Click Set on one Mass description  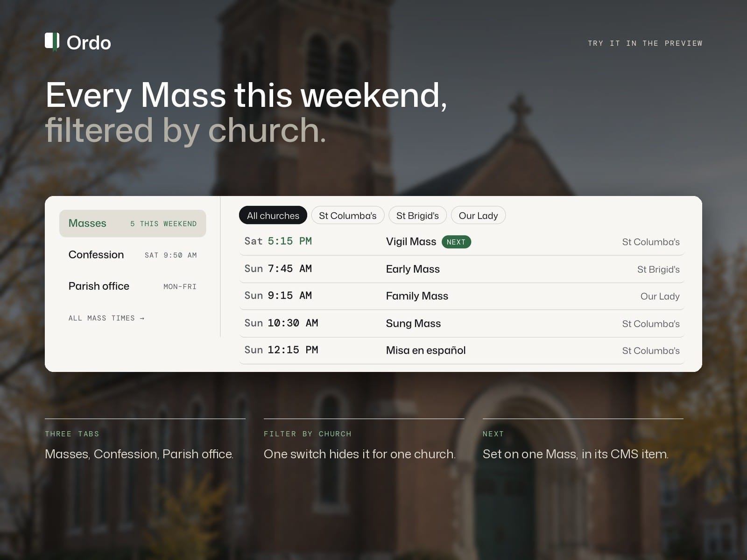pyautogui.click(x=576, y=454)
